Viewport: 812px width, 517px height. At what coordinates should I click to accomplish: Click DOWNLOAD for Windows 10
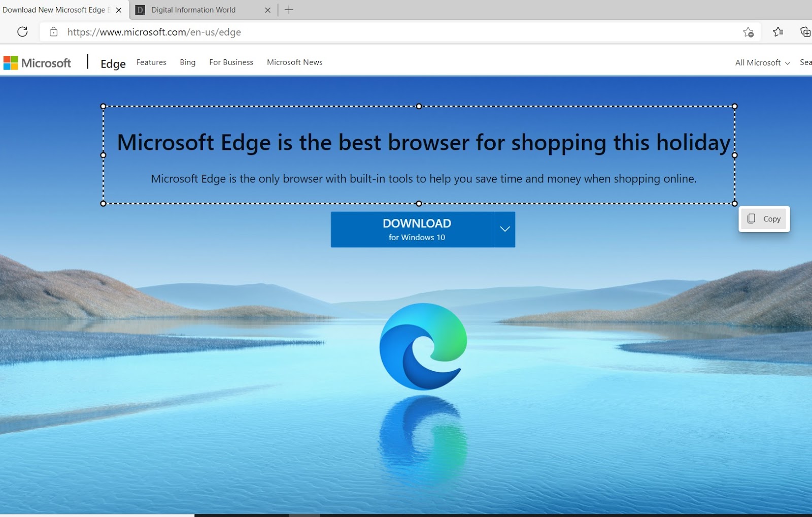(x=417, y=229)
